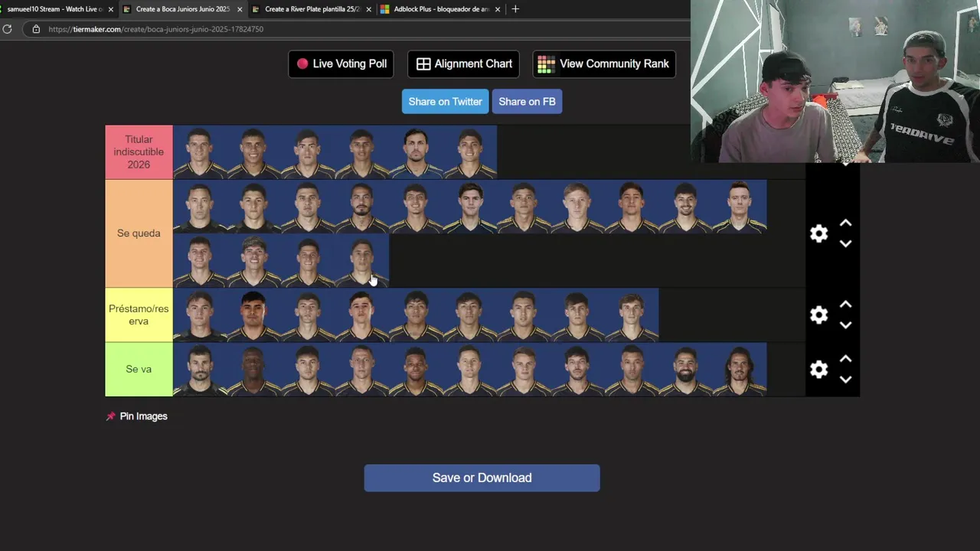Select last player in Titular indiscutible row
980x551 pixels.
tap(470, 152)
